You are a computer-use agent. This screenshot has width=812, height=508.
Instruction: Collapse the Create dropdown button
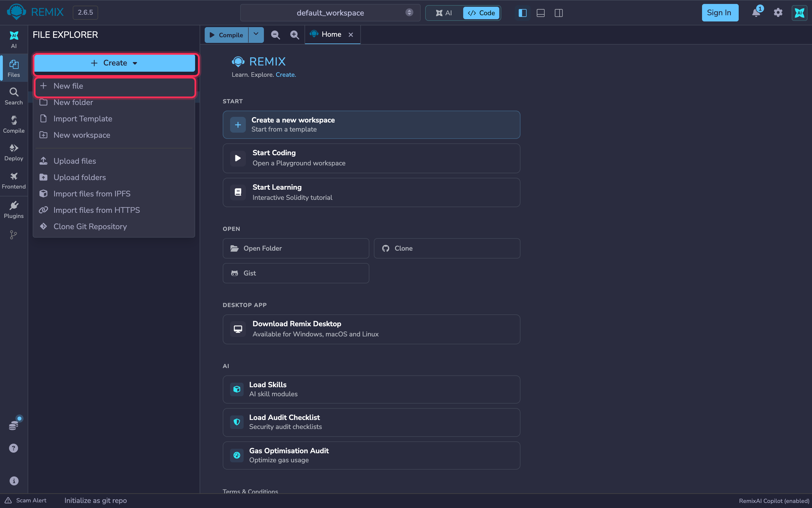(114, 63)
